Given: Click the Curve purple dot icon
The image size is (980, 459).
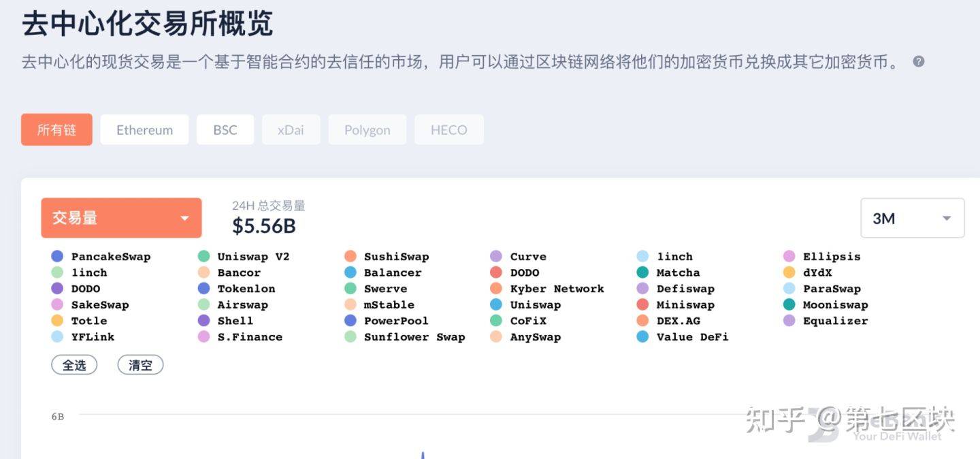Looking at the screenshot, I should pyautogui.click(x=496, y=256).
